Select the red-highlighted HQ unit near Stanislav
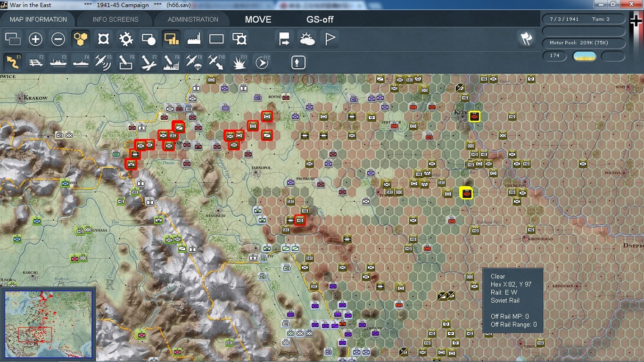 [x=300, y=220]
